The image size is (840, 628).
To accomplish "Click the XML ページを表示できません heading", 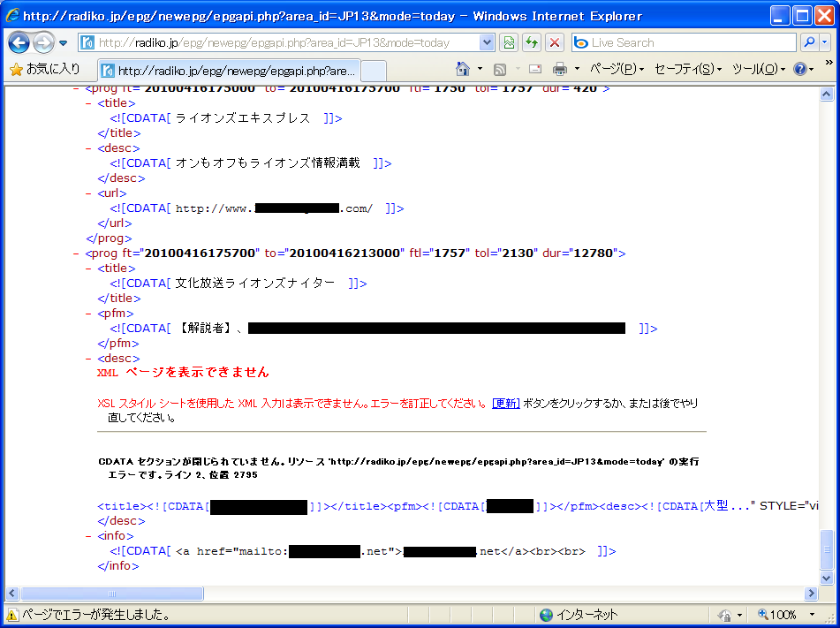I will pos(183,373).
